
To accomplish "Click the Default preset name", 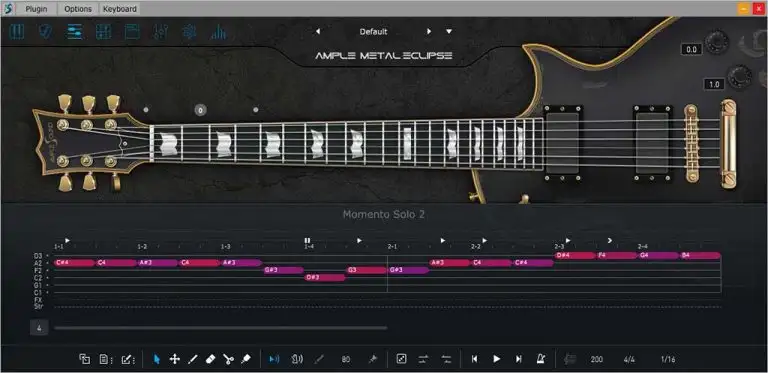I will pyautogui.click(x=373, y=31).
